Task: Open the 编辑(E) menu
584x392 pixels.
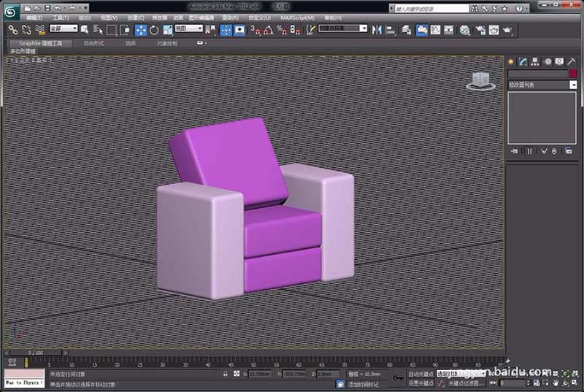Action: (34, 18)
